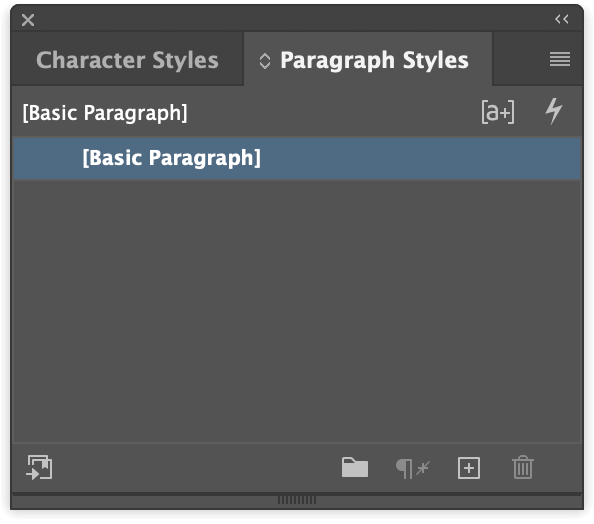Apply the highlighted [Basic Paragraph] style
Screen dimensions: 594x524
(x=297, y=158)
